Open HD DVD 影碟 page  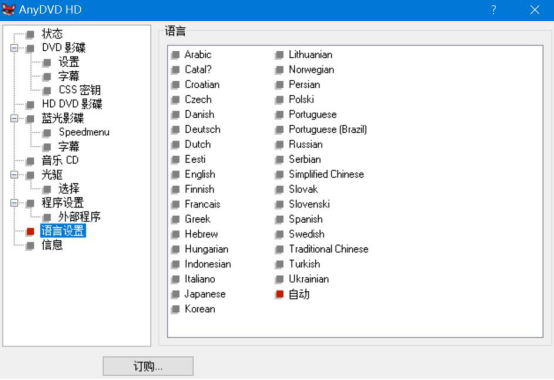[x=72, y=104]
